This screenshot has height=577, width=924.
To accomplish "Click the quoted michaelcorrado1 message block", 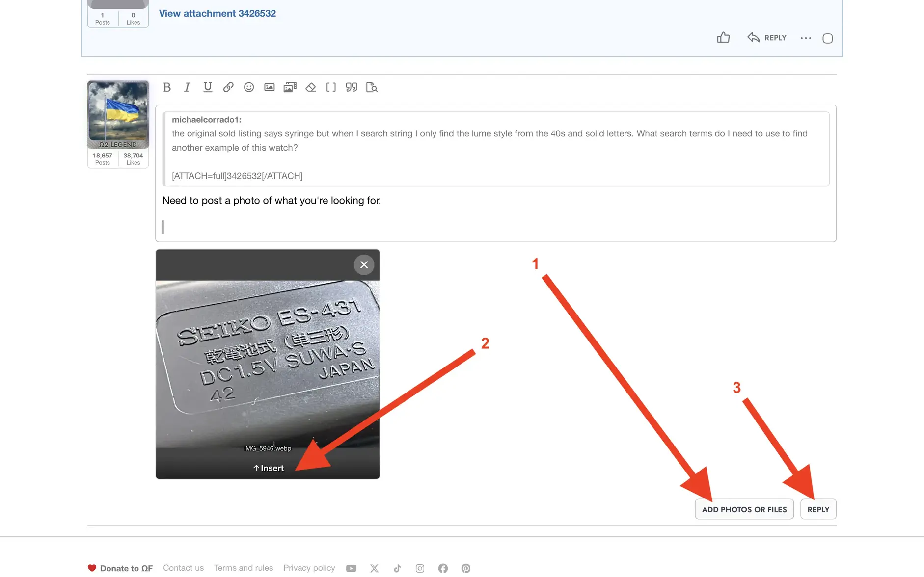I will [x=496, y=149].
